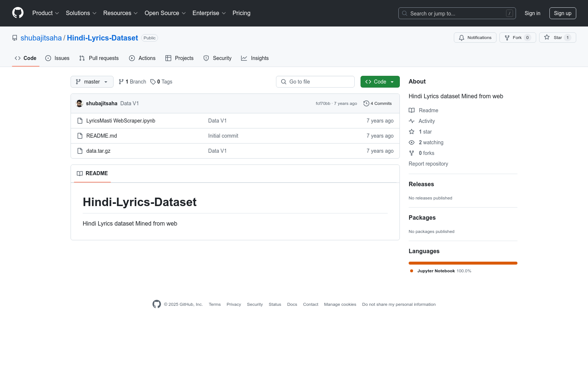588x368 pixels.
Task: Fork this repository
Action: click(x=517, y=38)
